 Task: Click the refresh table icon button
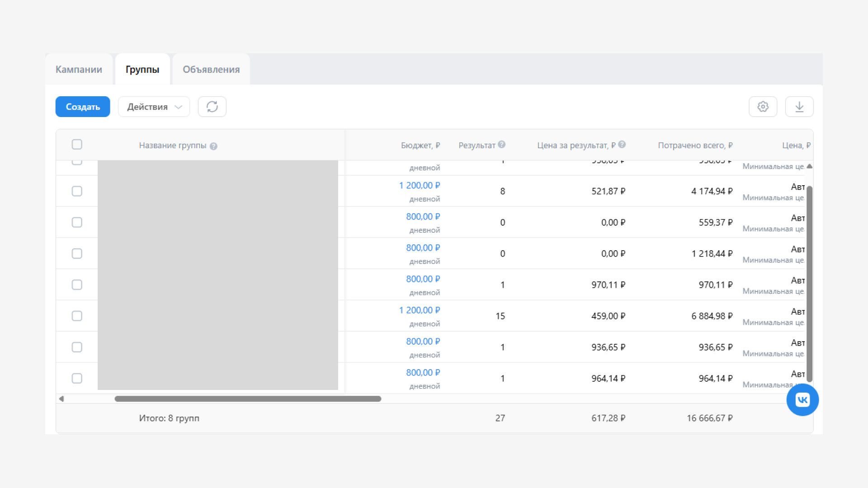click(x=212, y=107)
